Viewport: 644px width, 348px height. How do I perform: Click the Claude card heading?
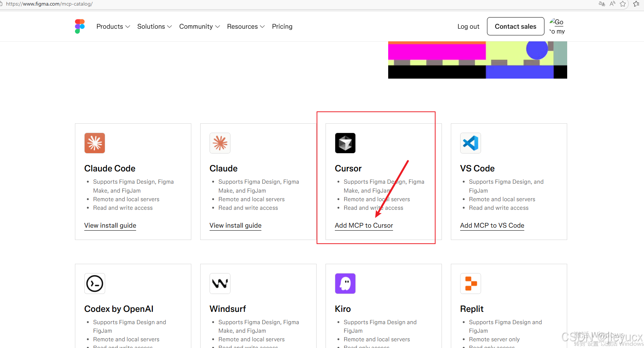coord(223,168)
